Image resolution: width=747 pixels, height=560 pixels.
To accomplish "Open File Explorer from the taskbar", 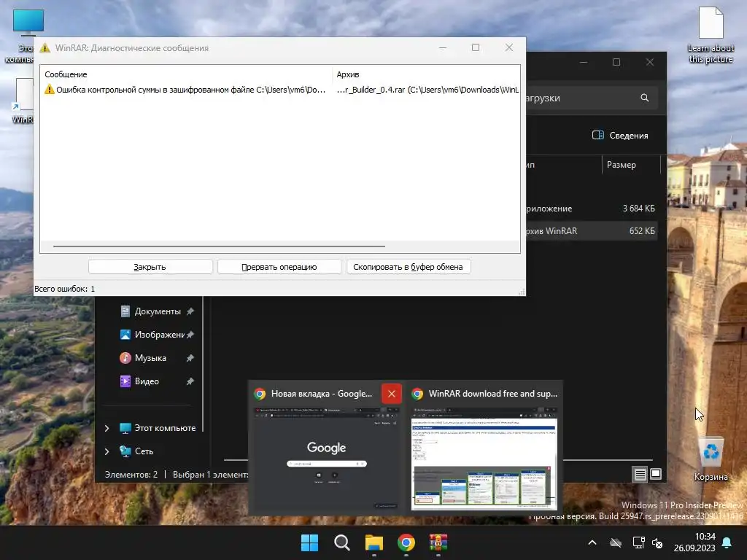I will [374, 542].
